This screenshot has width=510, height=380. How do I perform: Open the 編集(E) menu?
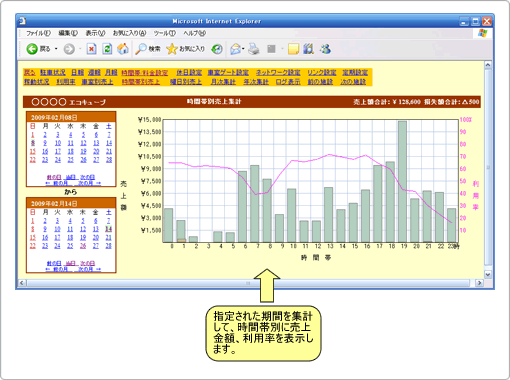pos(68,33)
